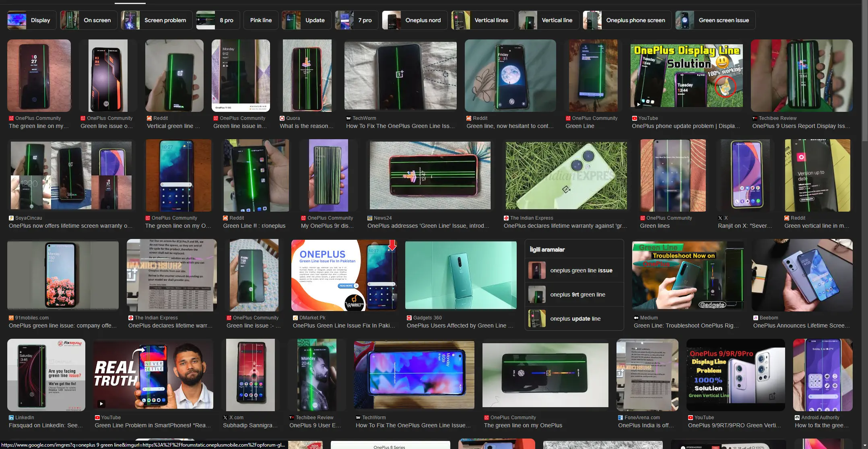
Task: Open 'REAL TRUTH' YouTube video thumbnail
Action: [x=153, y=375]
